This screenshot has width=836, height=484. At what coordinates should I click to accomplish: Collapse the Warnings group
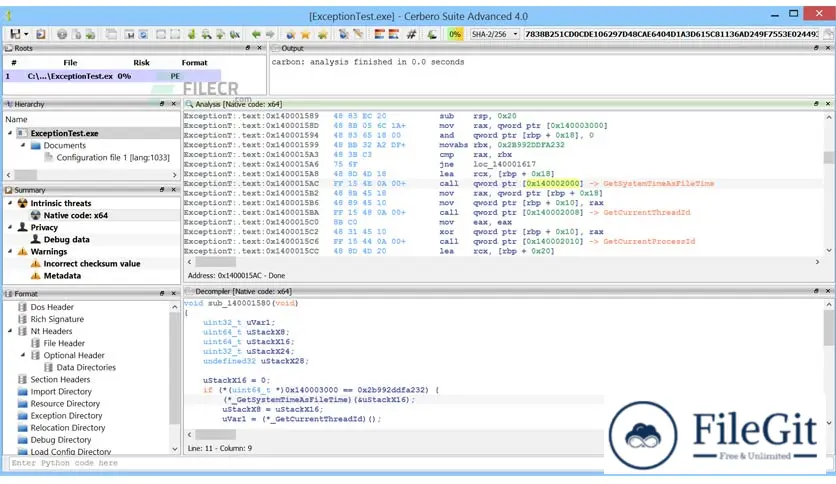[10, 252]
